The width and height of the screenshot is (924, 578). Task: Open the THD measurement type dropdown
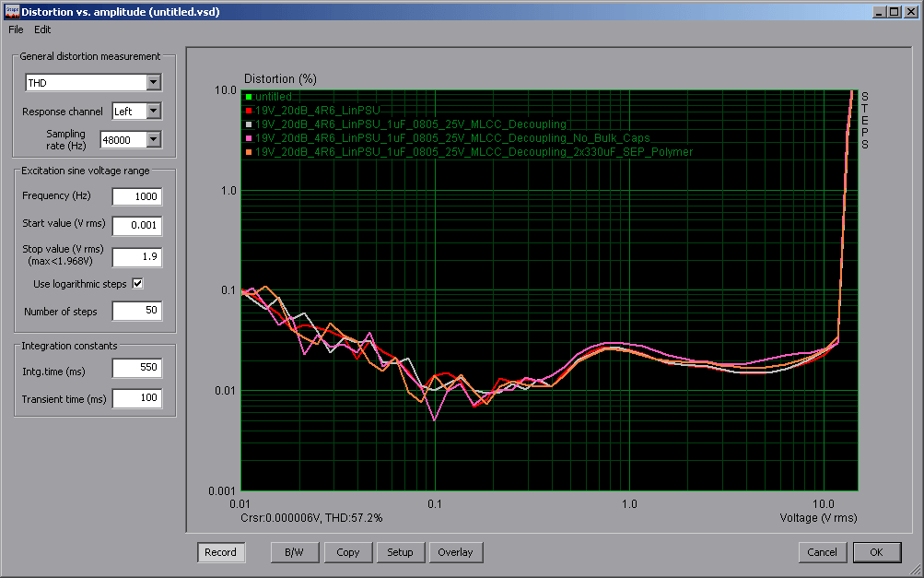point(153,83)
